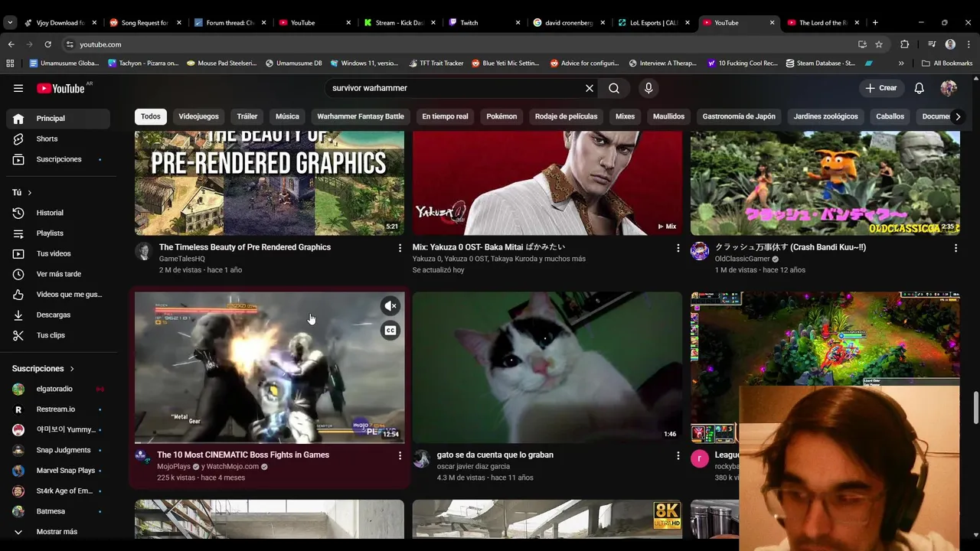Open Historial in the sidebar
Screen dimensions: 980x551
click(58, 213)
